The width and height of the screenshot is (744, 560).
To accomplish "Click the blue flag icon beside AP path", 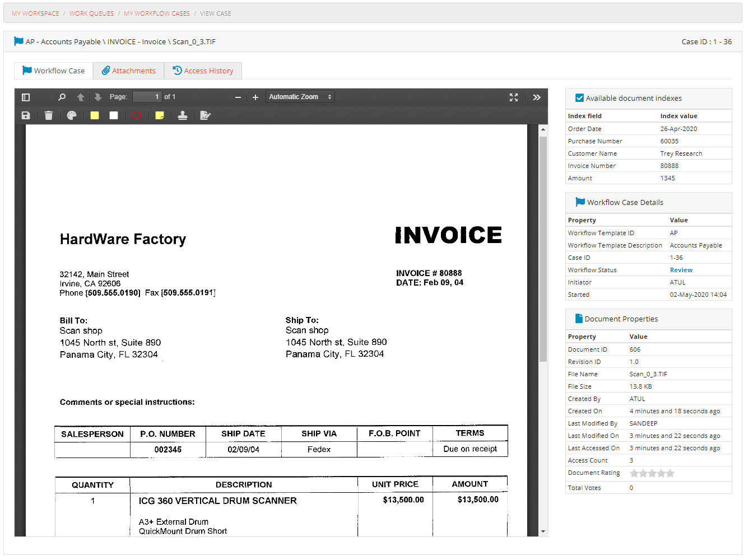I will click(18, 41).
